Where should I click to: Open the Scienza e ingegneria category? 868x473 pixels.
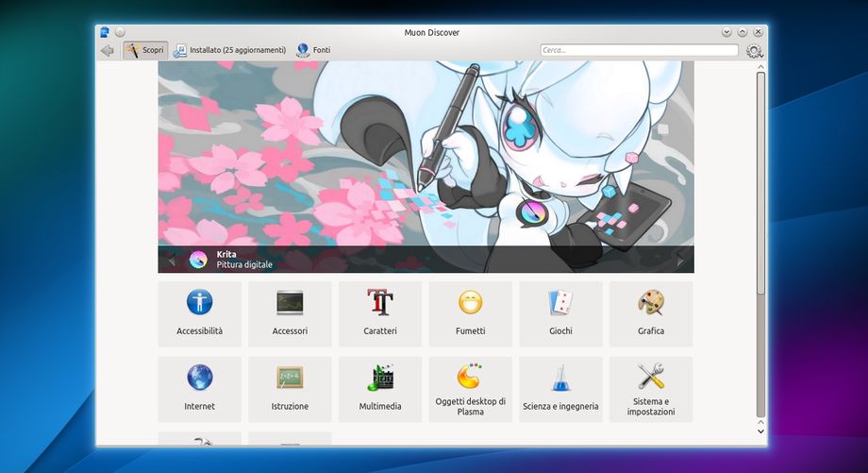tap(560, 389)
